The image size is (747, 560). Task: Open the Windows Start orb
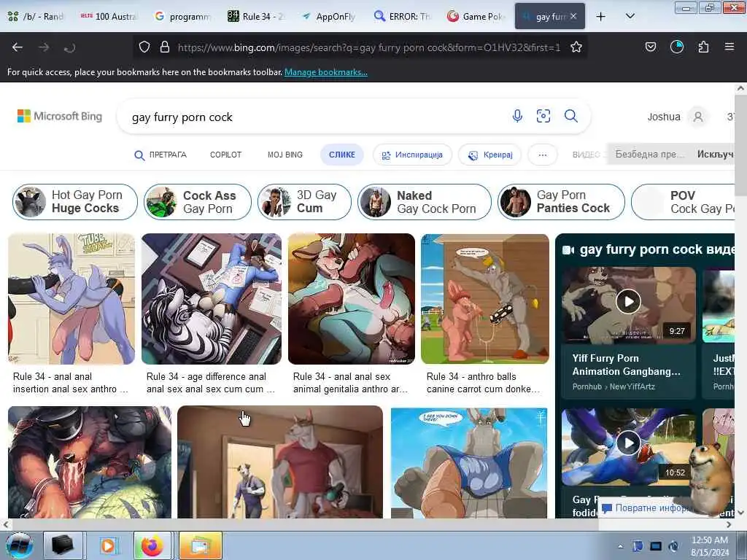point(19,545)
